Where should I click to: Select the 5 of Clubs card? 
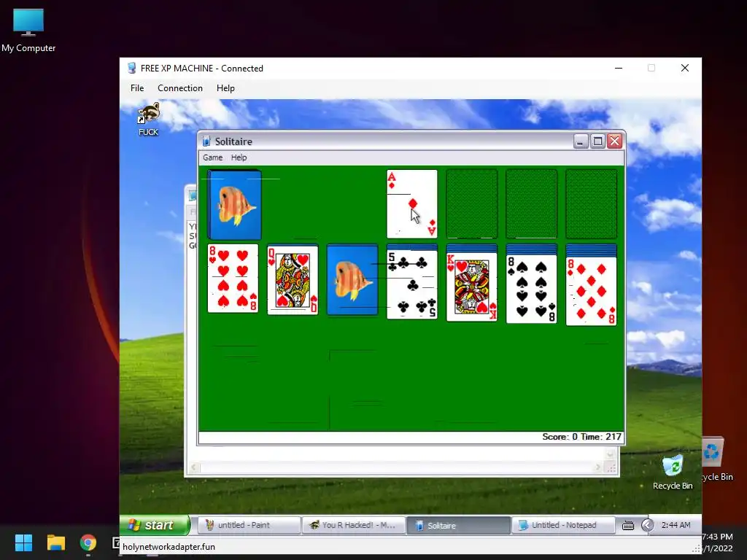point(411,284)
